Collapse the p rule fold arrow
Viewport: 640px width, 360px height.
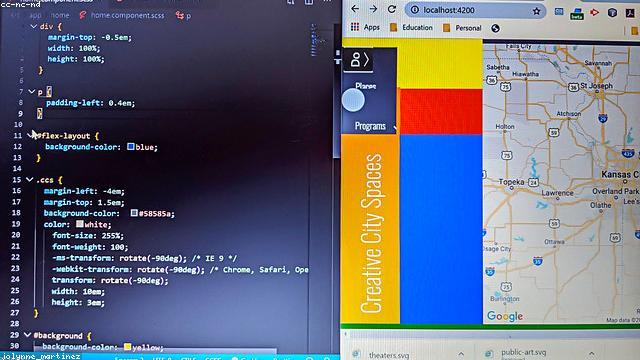pos(31,92)
